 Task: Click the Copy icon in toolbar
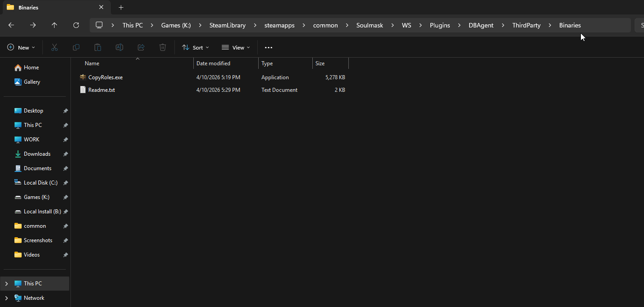76,47
